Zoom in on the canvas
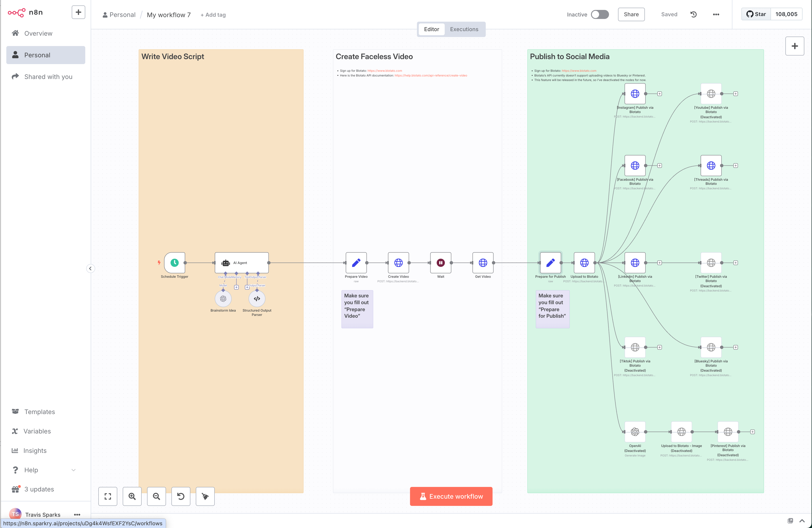The width and height of the screenshot is (812, 528). [132, 496]
